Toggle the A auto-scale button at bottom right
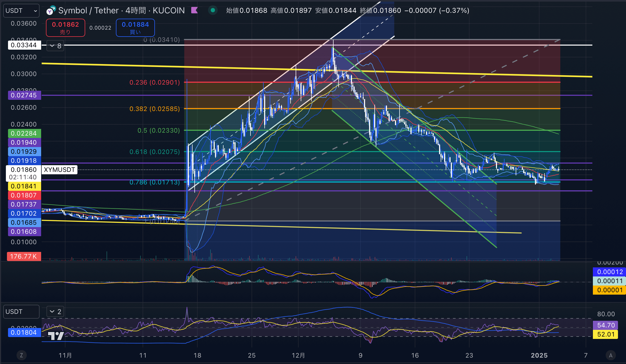Viewport: 626px width, 364px height. point(611,355)
